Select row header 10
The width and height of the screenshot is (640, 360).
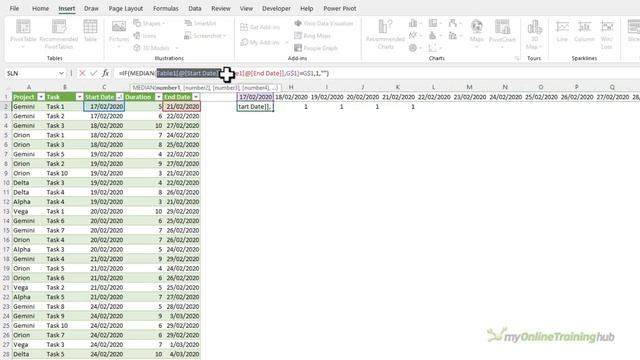(x=6, y=182)
